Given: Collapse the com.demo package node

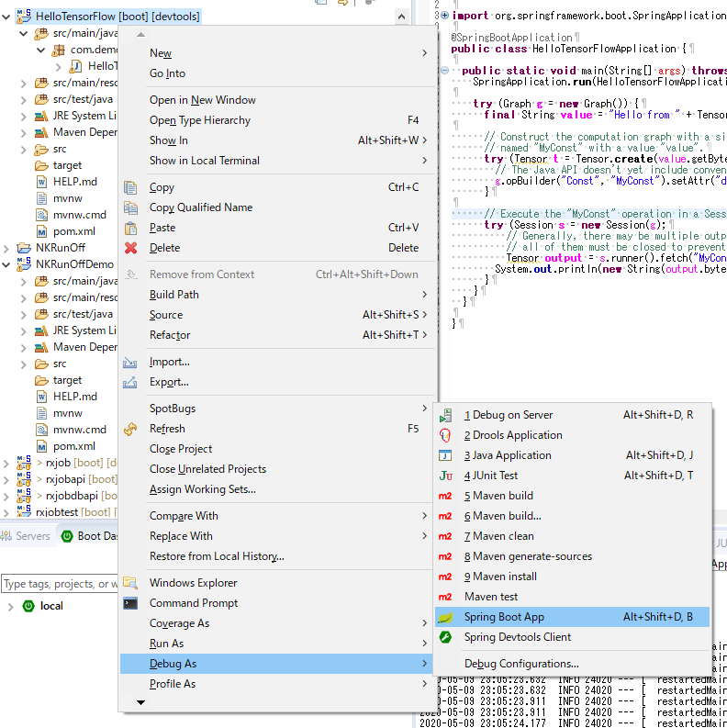Looking at the screenshot, I should pyautogui.click(x=41, y=50).
